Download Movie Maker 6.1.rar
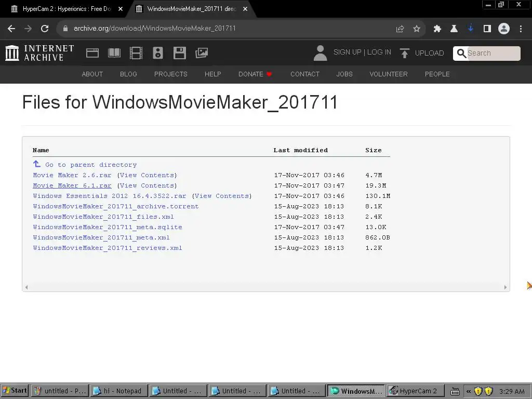The image size is (532, 399). click(72, 186)
